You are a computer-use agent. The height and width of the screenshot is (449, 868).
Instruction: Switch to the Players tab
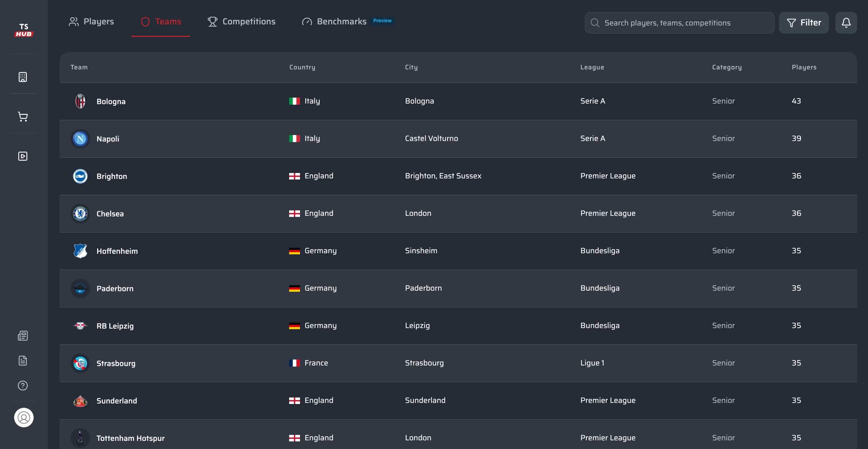91,22
